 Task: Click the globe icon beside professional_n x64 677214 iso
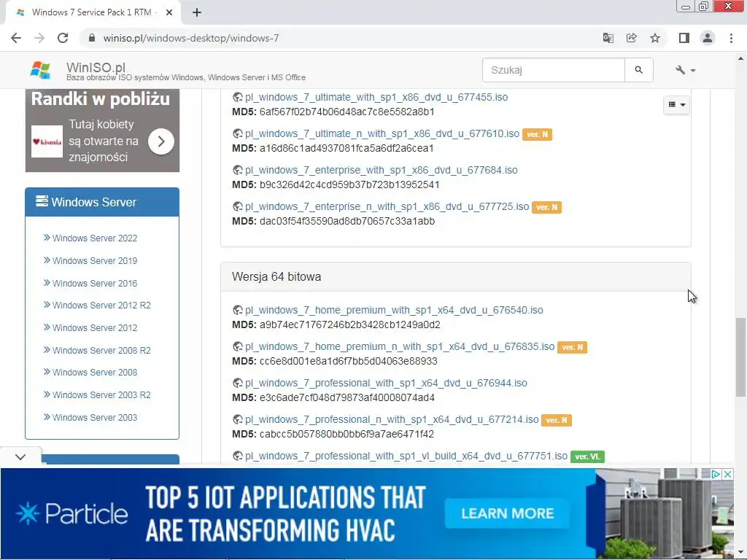coord(237,419)
